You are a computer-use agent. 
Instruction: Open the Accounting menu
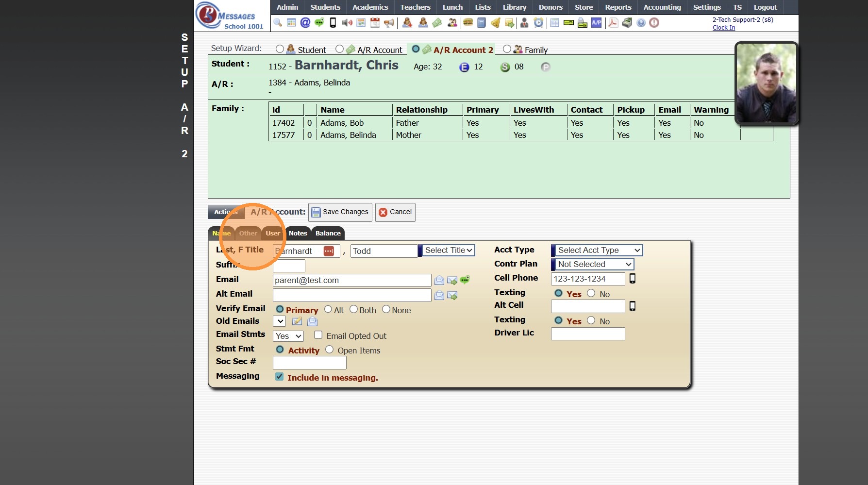click(x=662, y=7)
